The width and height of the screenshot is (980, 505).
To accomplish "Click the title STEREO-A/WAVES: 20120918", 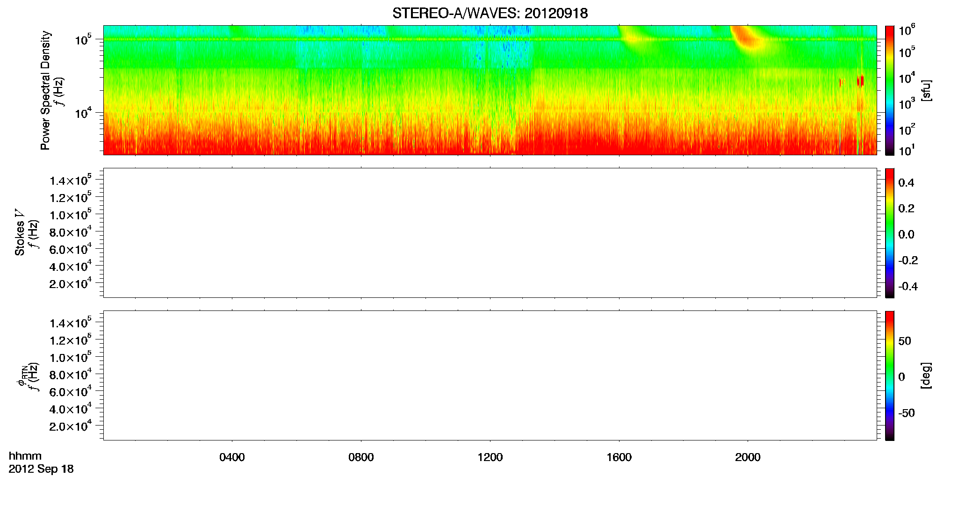I will tap(490, 13).
